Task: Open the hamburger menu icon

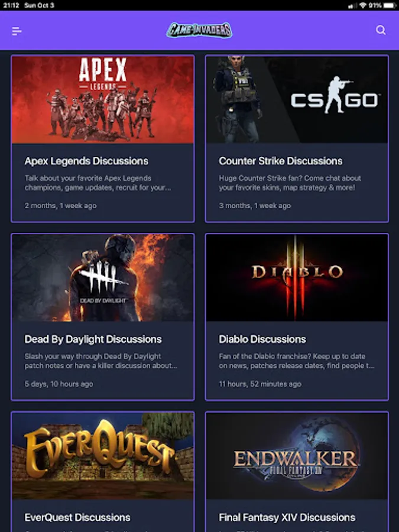Action: (17, 31)
